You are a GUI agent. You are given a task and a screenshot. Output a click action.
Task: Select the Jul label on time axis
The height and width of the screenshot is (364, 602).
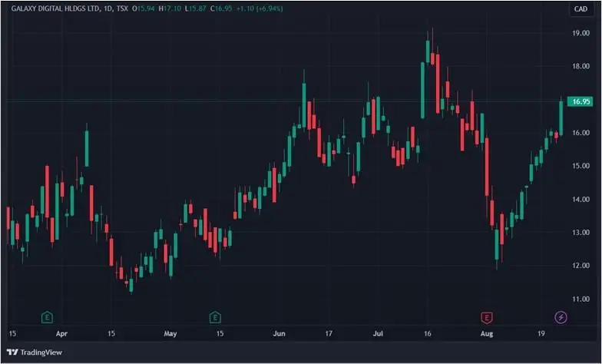pos(378,335)
